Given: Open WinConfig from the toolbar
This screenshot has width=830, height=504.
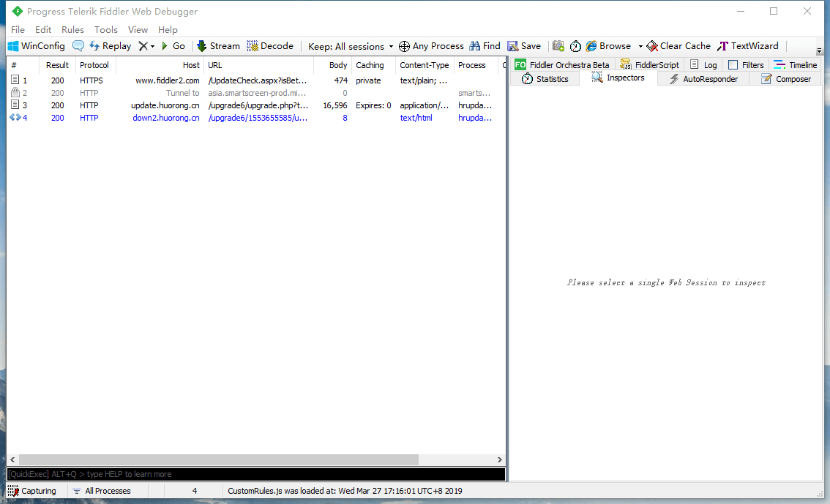Looking at the screenshot, I should click(x=37, y=46).
